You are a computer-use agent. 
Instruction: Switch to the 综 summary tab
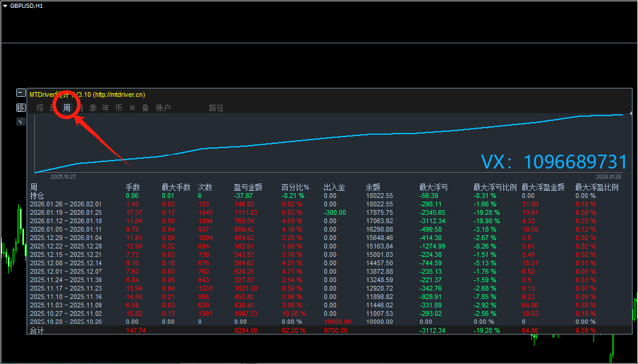40,108
